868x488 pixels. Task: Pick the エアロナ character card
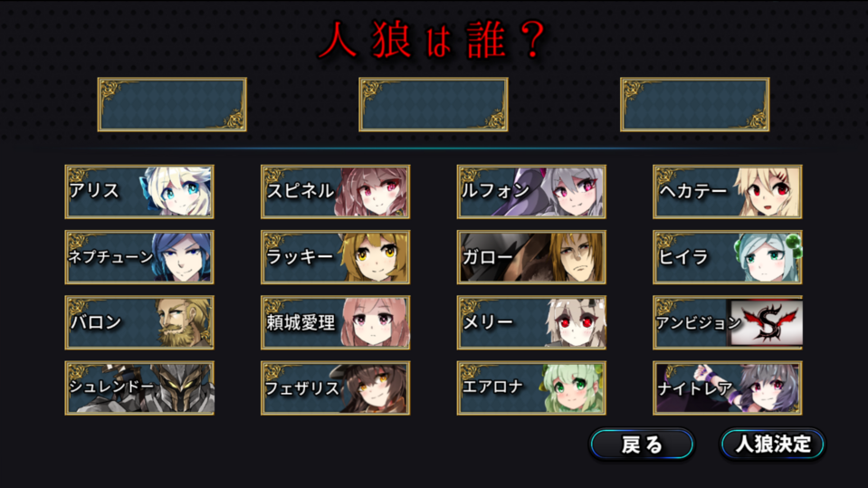(531, 388)
